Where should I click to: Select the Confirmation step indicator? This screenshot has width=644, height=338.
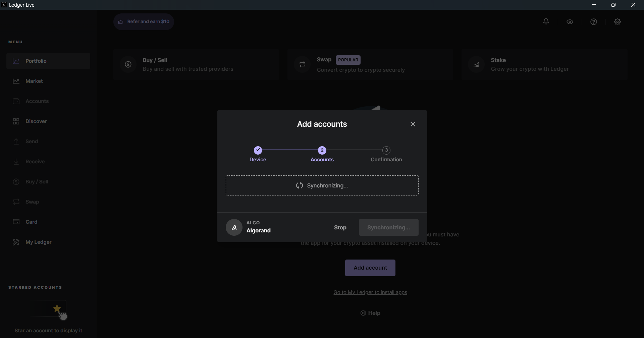pyautogui.click(x=386, y=150)
